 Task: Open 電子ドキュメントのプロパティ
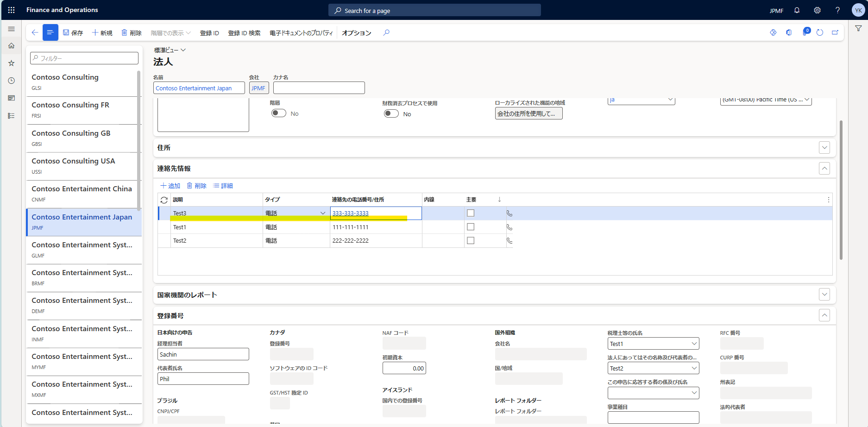[301, 33]
